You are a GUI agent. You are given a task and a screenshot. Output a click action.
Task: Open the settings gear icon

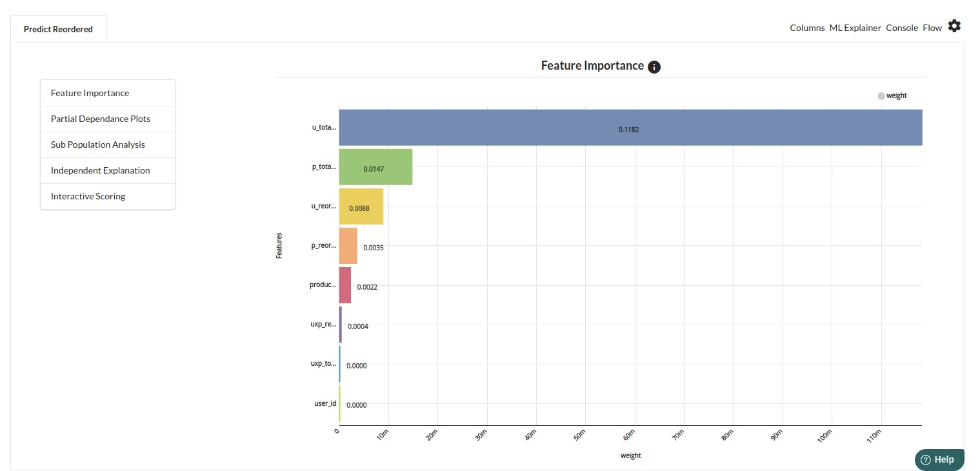(x=954, y=26)
